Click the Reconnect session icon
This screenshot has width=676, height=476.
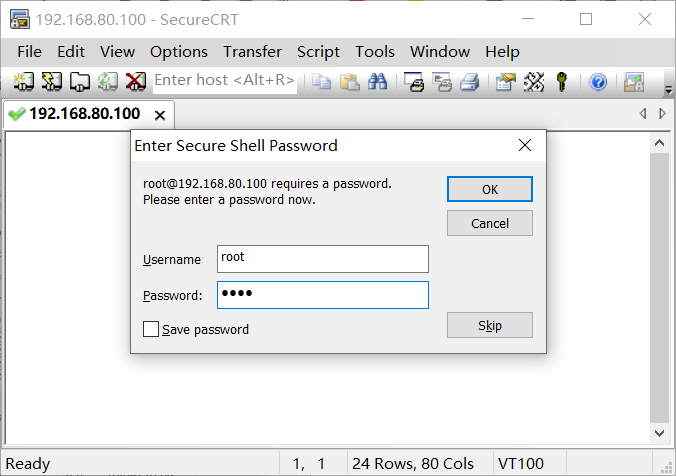pyautogui.click(x=107, y=81)
